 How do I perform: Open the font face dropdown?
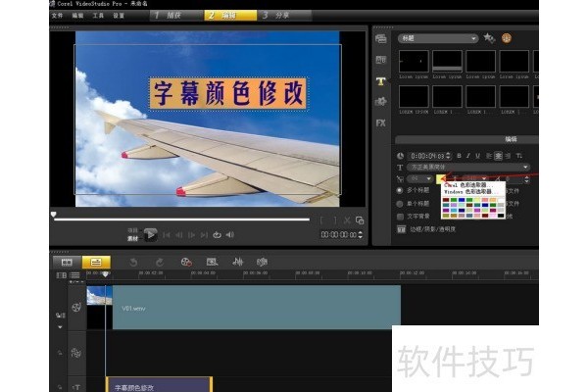(468, 168)
